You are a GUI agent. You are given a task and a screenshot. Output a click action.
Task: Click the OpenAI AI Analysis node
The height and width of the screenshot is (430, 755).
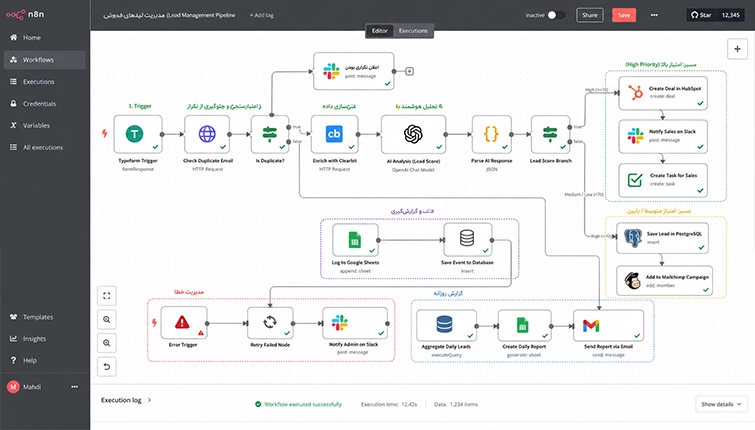click(x=413, y=134)
